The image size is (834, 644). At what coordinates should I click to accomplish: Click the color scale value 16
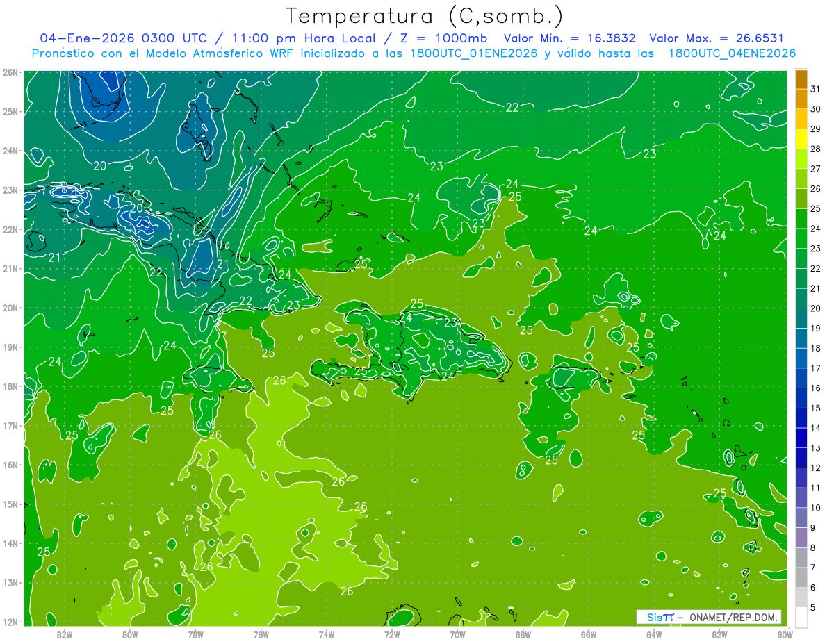click(x=815, y=388)
